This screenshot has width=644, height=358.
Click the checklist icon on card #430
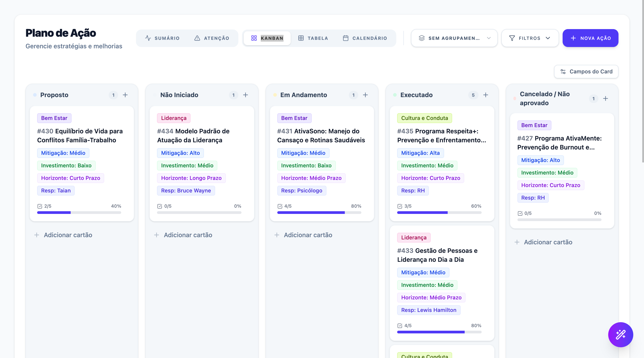pyautogui.click(x=40, y=206)
